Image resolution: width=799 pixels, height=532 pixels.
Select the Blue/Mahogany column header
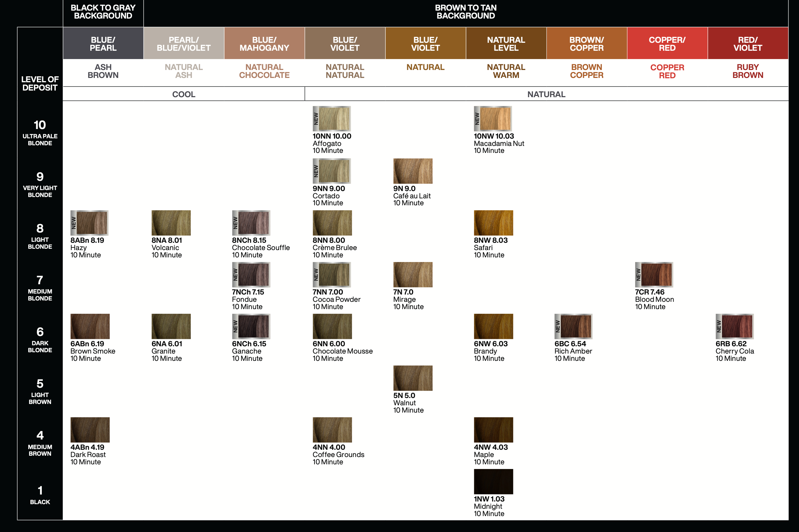264,43
